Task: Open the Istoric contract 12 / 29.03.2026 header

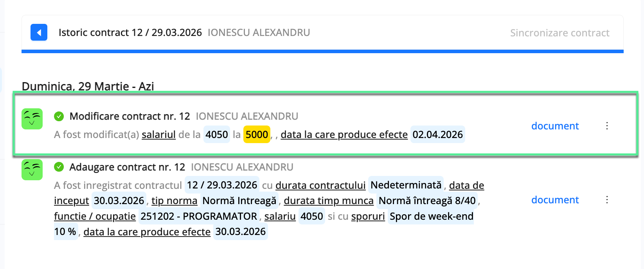Action: click(x=130, y=32)
